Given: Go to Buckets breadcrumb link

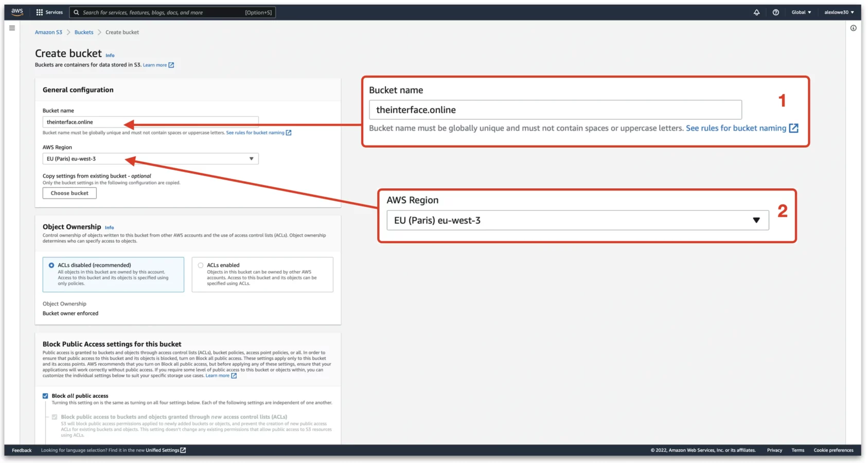Looking at the screenshot, I should pyautogui.click(x=84, y=32).
